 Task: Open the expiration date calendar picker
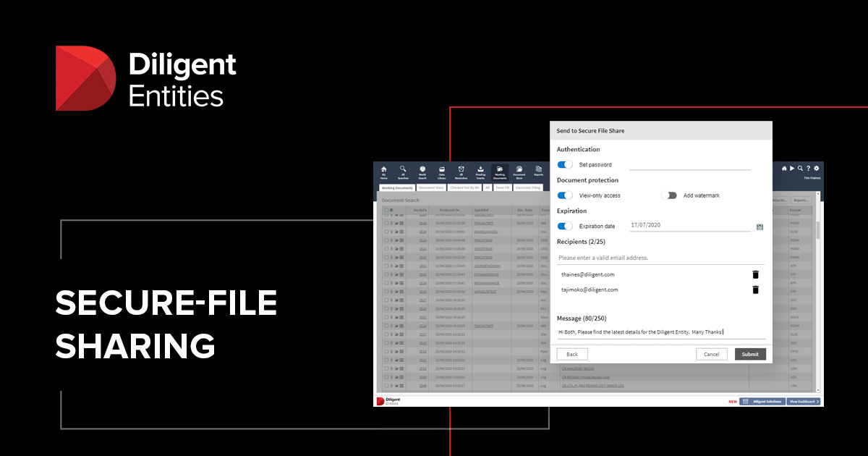tap(760, 227)
